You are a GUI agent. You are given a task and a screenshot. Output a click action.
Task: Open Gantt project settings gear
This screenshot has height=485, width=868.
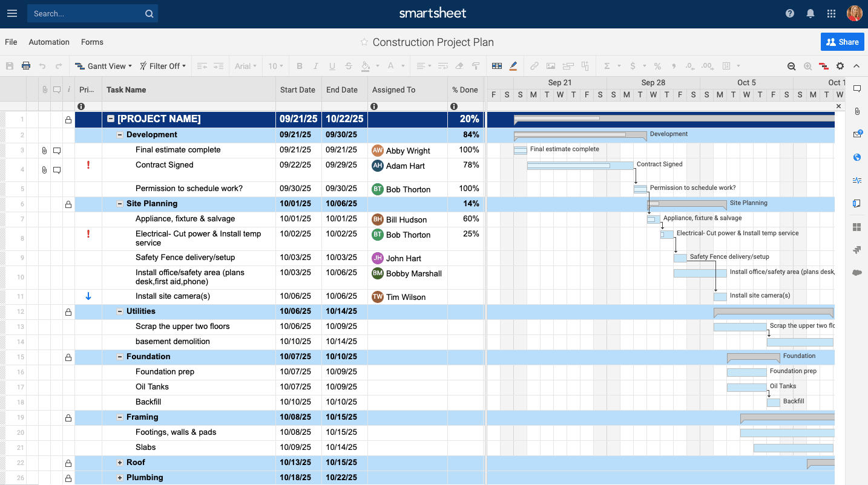tap(840, 66)
